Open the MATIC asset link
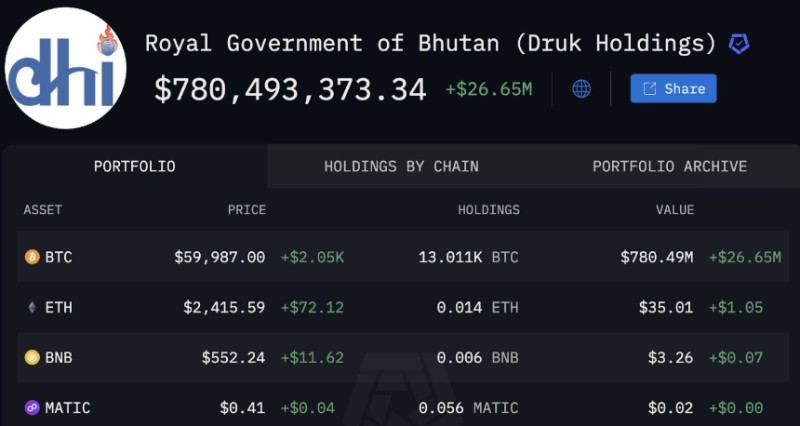This screenshot has height=426, width=800. [x=67, y=407]
